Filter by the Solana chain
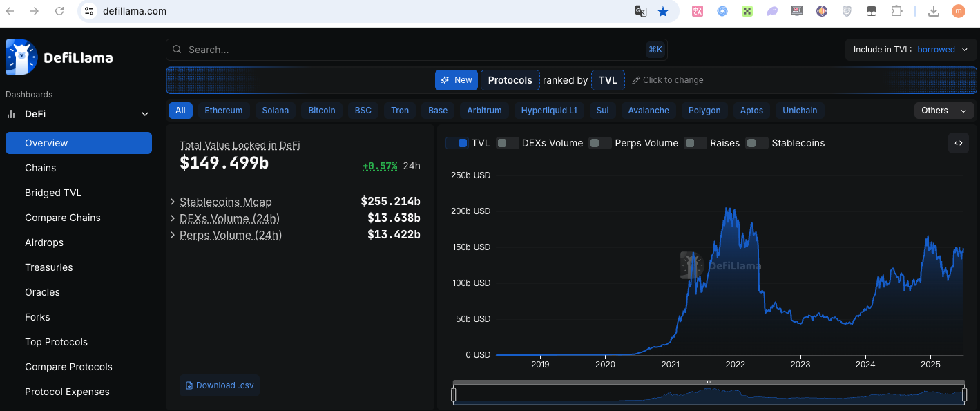Screen dimensions: 980x411 (x=276, y=111)
